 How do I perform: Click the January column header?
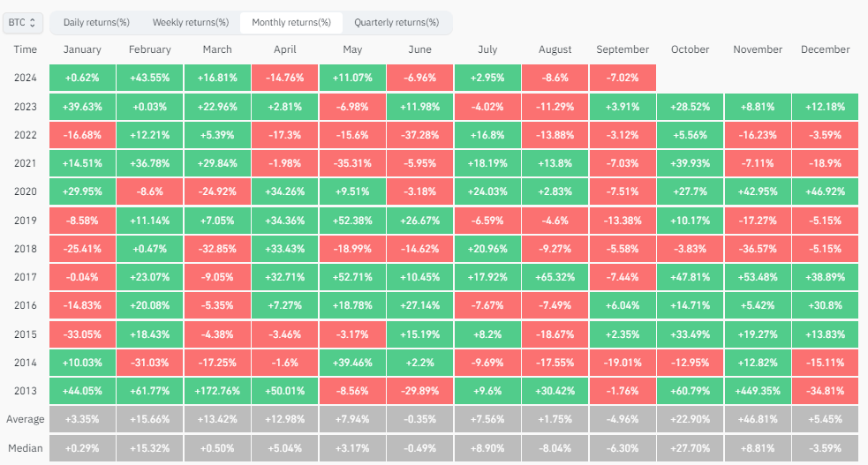click(x=82, y=50)
